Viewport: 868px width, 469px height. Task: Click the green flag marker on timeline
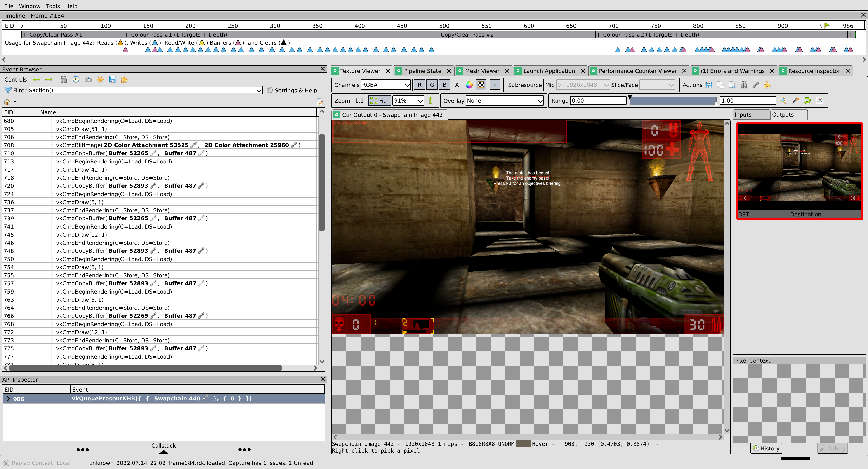click(x=827, y=25)
